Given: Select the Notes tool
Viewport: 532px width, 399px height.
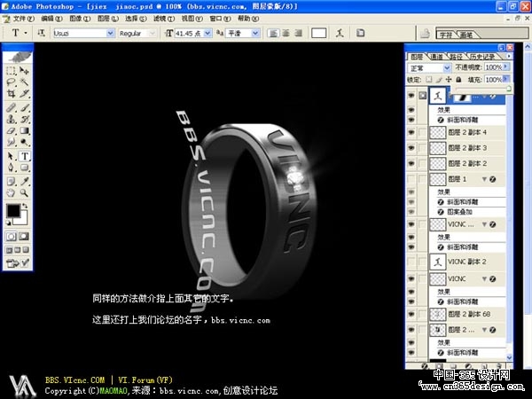Looking at the screenshot, I should [12, 182].
